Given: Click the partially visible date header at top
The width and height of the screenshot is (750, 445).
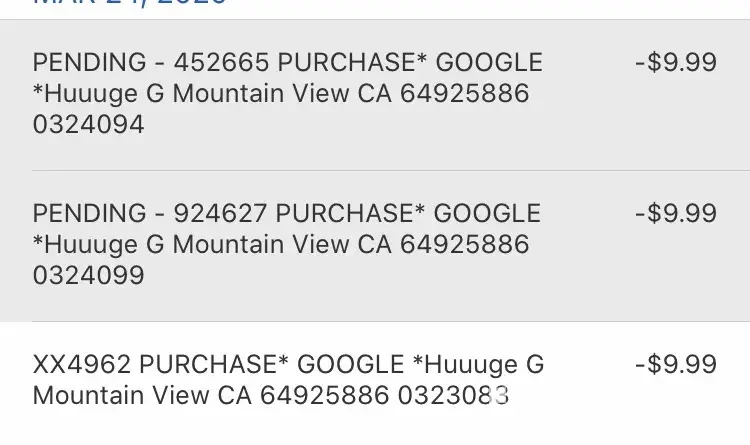Looking at the screenshot, I should pos(130,3).
